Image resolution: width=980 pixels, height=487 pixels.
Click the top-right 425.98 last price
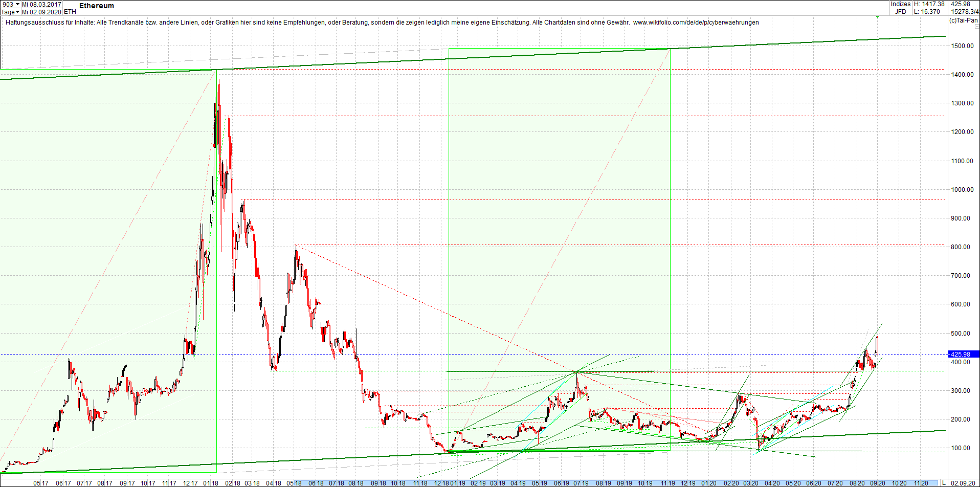pyautogui.click(x=961, y=4)
